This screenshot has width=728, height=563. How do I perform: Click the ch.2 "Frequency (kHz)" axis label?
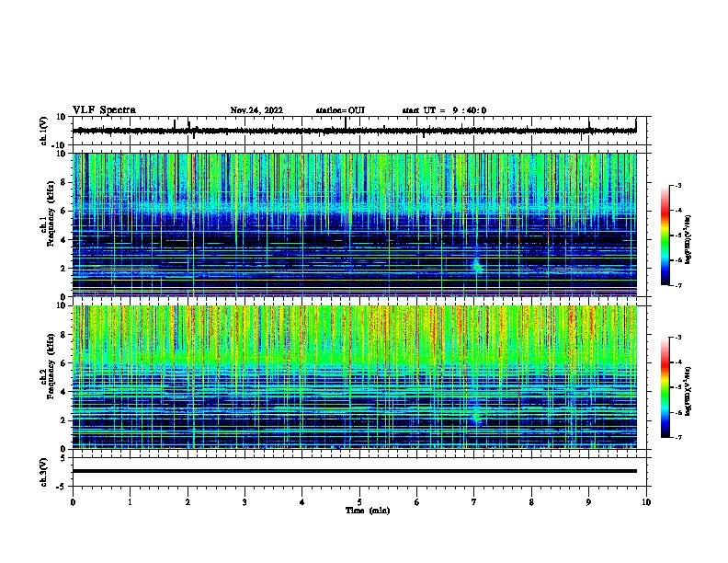51,366
